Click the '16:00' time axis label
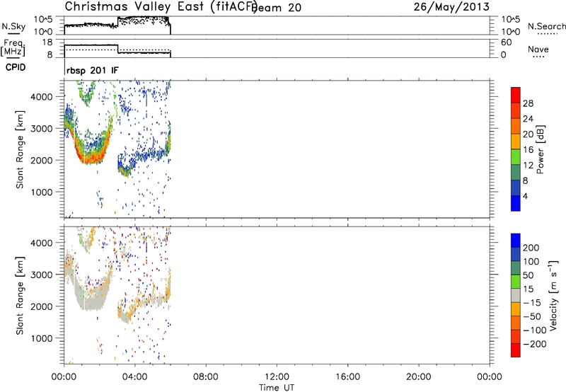Viewport: 566px width, 392px height. click(347, 377)
